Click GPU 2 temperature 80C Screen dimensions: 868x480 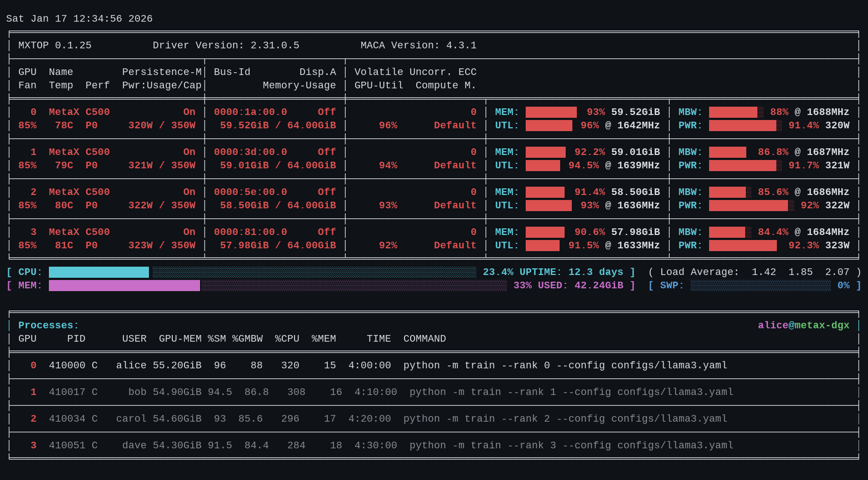pyautogui.click(x=64, y=206)
